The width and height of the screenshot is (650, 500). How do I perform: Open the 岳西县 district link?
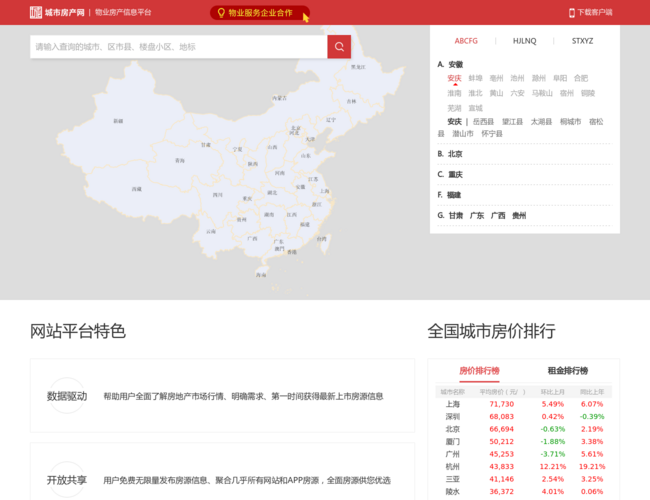tap(483, 121)
